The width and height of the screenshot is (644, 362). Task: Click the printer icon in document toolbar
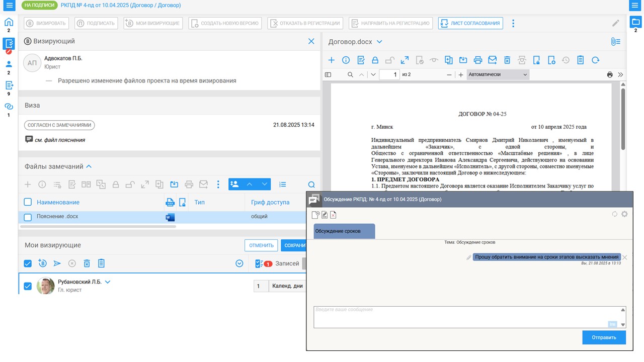tap(478, 60)
